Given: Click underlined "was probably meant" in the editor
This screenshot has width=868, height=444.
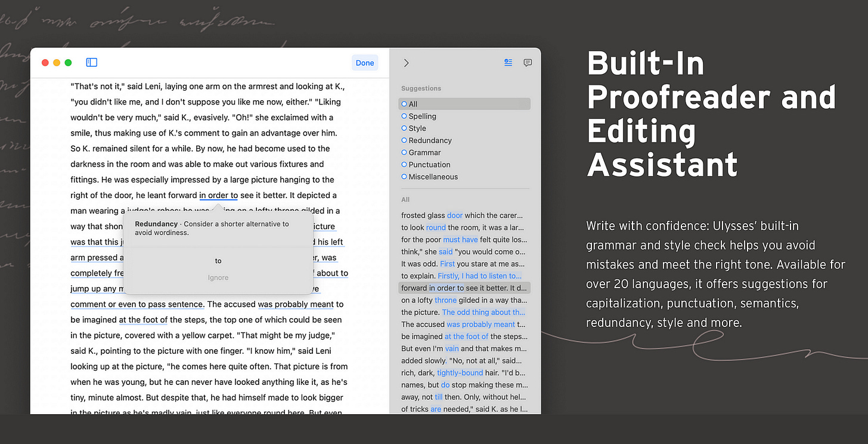Looking at the screenshot, I should [x=295, y=304].
